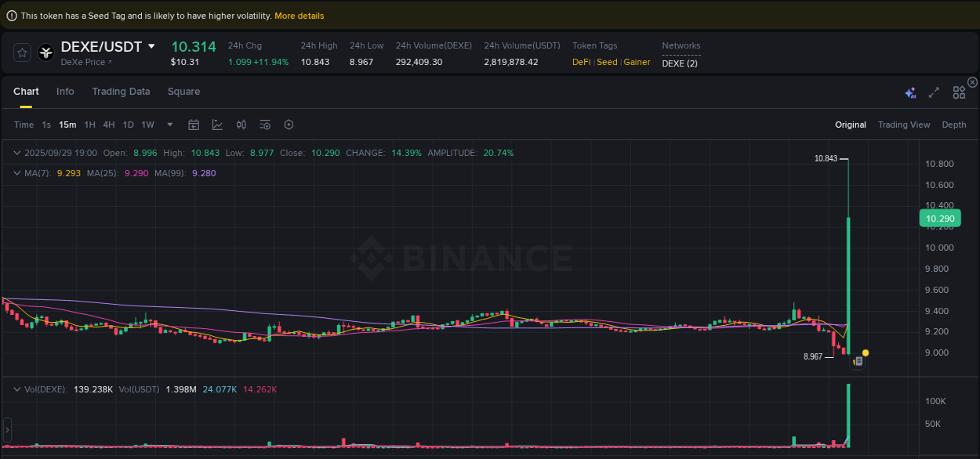
Task: Open the chart type selection icon
Action: point(217,124)
